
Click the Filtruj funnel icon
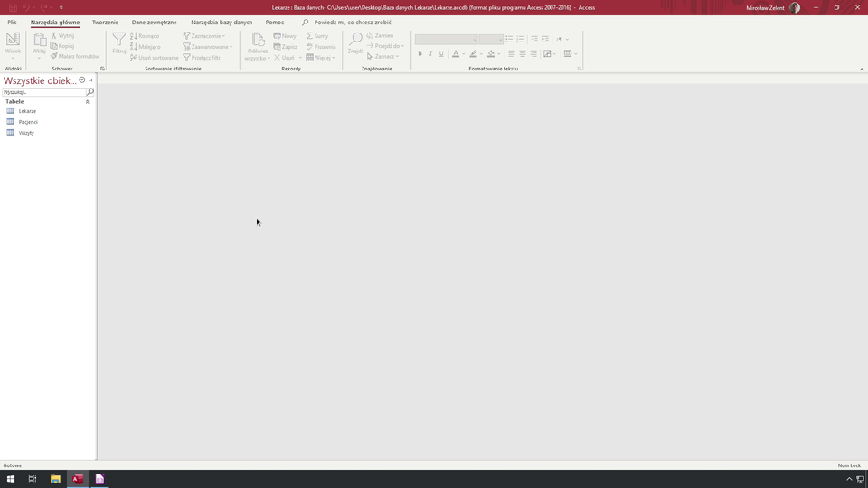[119, 40]
